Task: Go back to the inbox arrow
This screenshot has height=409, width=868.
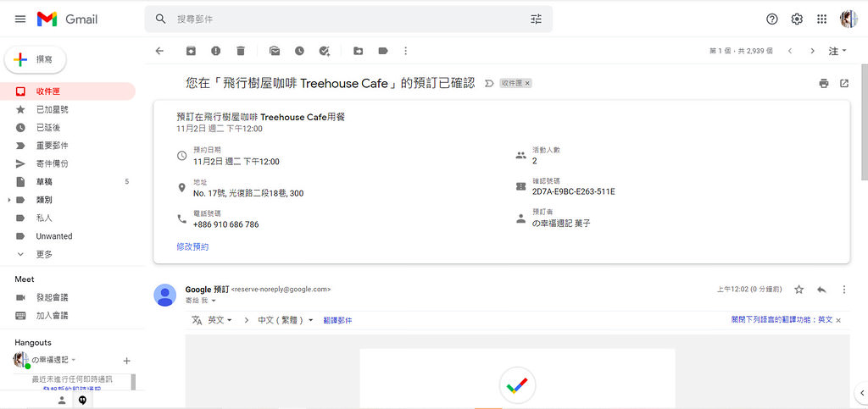Action: coord(159,51)
